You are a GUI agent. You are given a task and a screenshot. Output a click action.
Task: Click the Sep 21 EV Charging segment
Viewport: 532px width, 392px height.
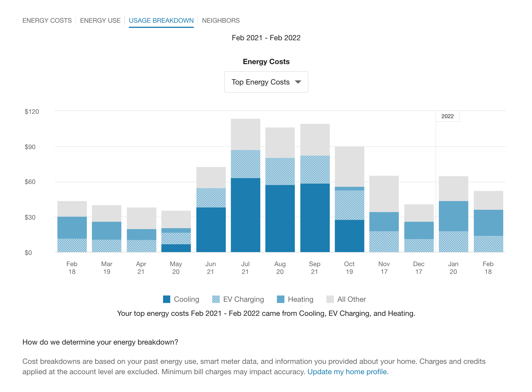tap(315, 170)
